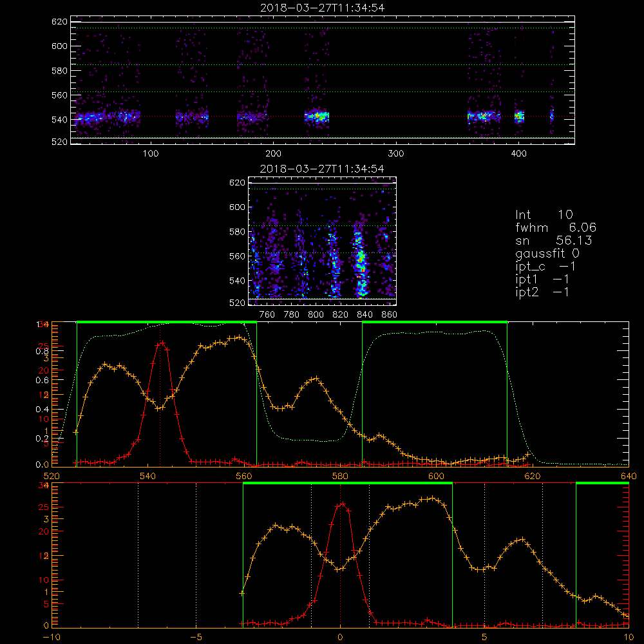The width and height of the screenshot is (644, 644).
Task: Click the 'ipt2 -1' annotation
Action: [542, 292]
